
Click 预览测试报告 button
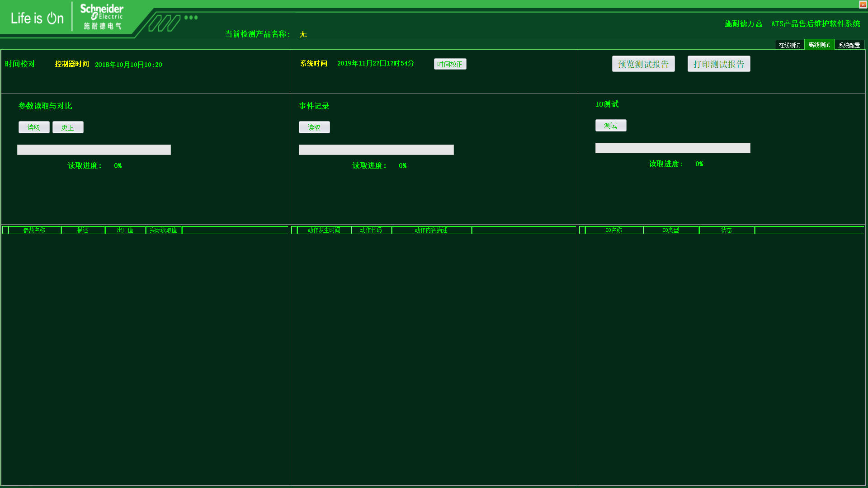point(643,64)
